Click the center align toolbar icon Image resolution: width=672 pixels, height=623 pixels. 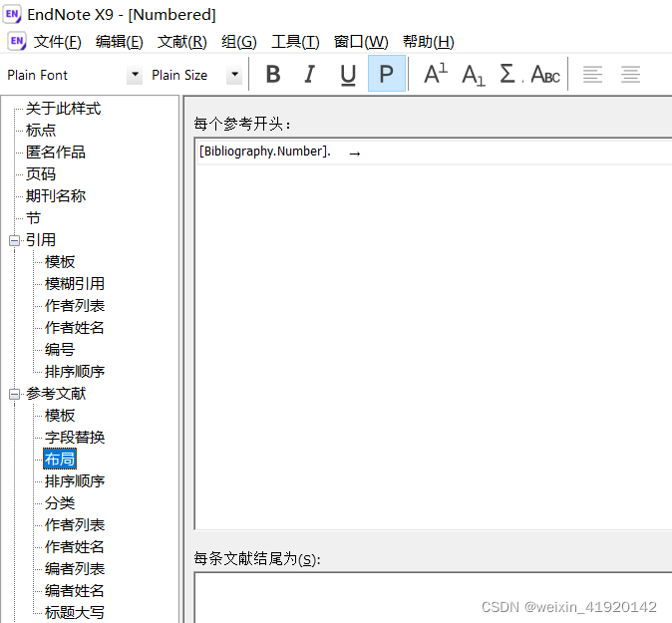(630, 74)
